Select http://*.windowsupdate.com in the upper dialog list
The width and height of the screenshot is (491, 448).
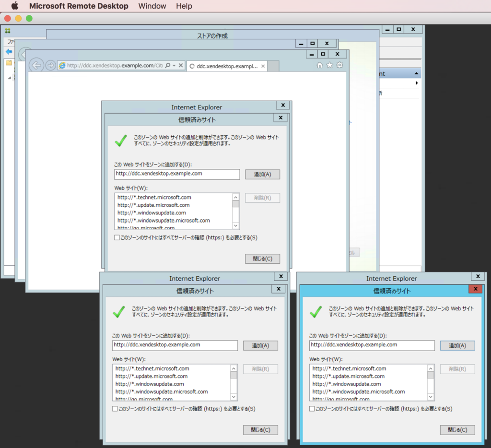(x=152, y=212)
